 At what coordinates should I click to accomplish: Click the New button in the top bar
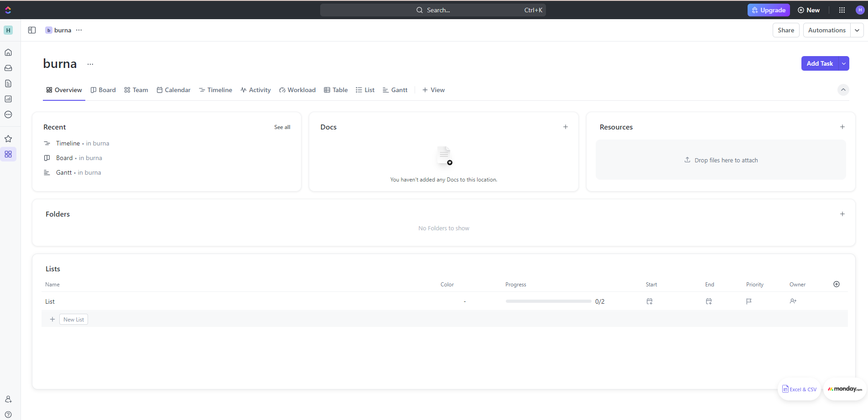click(809, 10)
